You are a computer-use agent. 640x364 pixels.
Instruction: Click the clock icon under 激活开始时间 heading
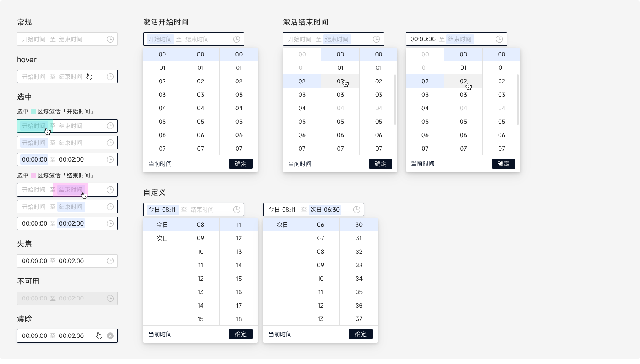[x=237, y=39]
